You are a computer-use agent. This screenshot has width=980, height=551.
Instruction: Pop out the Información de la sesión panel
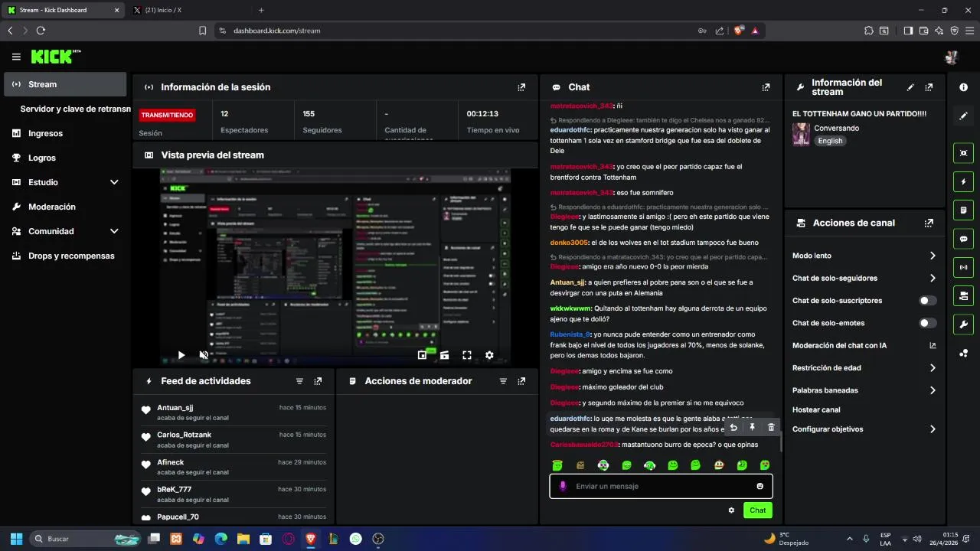521,87
